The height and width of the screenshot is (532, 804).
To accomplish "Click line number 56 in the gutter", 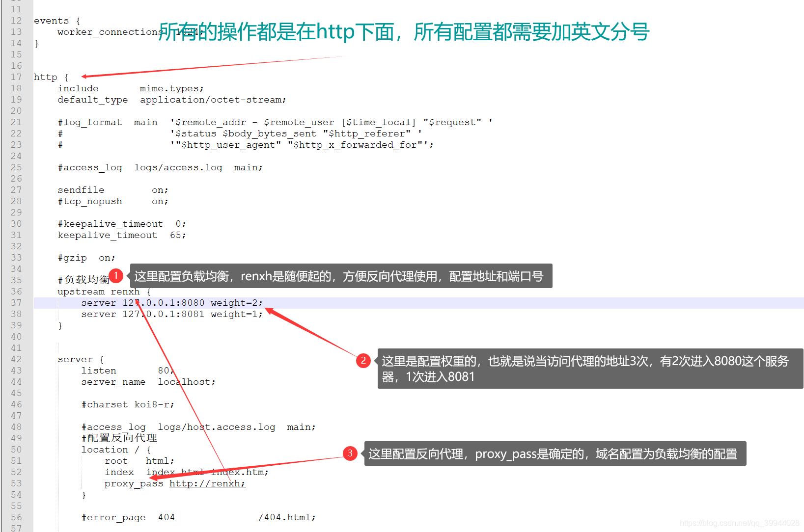I will (16, 517).
